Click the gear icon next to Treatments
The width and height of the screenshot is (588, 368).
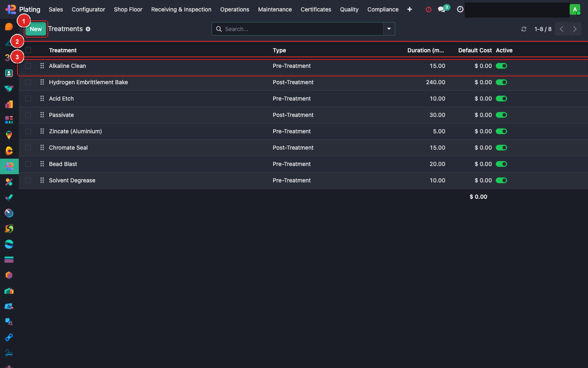point(88,29)
